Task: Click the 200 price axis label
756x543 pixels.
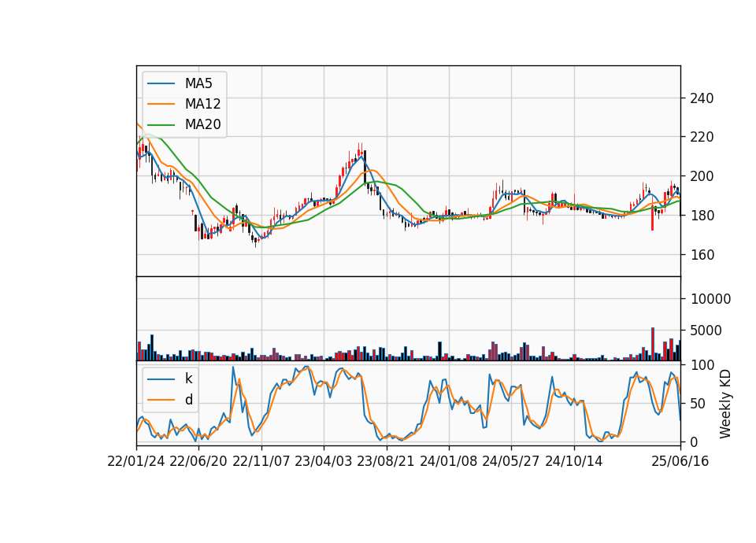Action: point(702,176)
